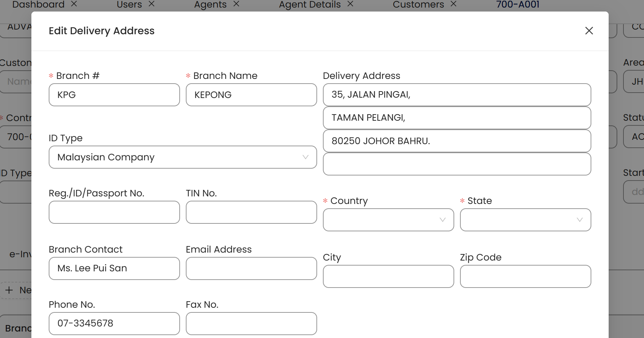Select the Branch Contact field with Ms. Lee Pui San
Image resolution: width=644 pixels, height=338 pixels.
pyautogui.click(x=114, y=268)
